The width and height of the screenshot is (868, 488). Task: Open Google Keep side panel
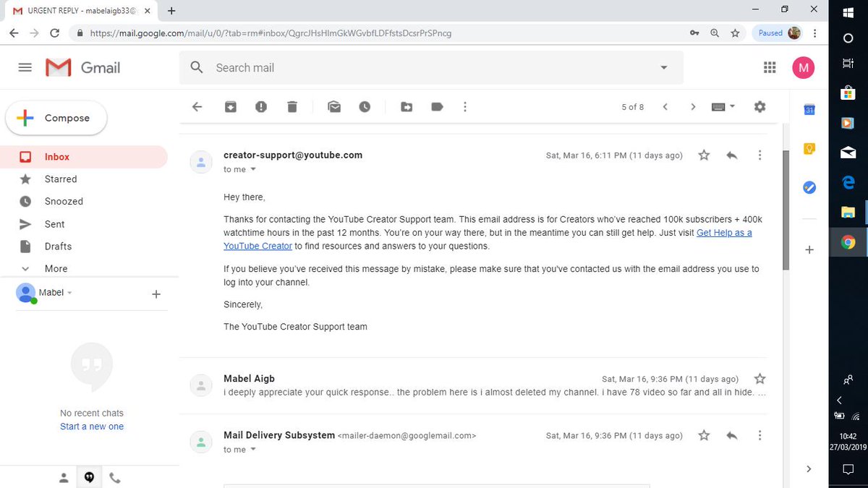point(809,149)
